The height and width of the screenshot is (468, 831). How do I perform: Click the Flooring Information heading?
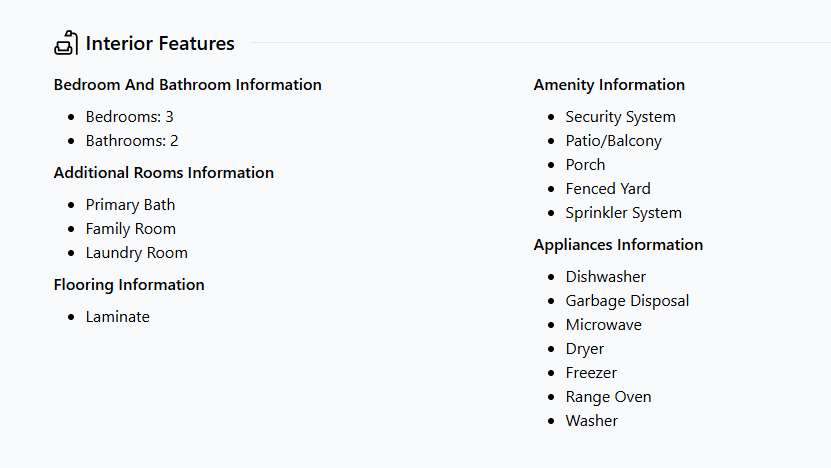[x=129, y=285]
